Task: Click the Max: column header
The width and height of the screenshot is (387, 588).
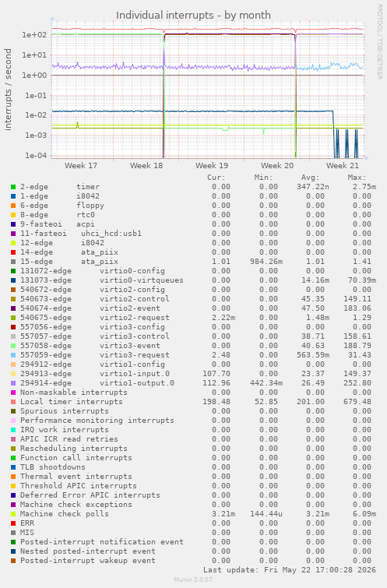Action: click(x=357, y=178)
